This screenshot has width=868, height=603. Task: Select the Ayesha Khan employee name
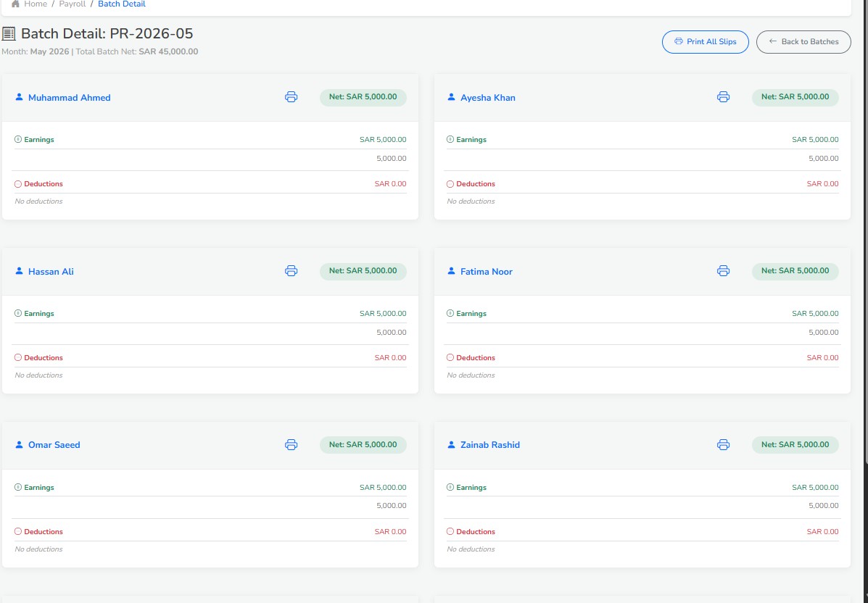(488, 98)
